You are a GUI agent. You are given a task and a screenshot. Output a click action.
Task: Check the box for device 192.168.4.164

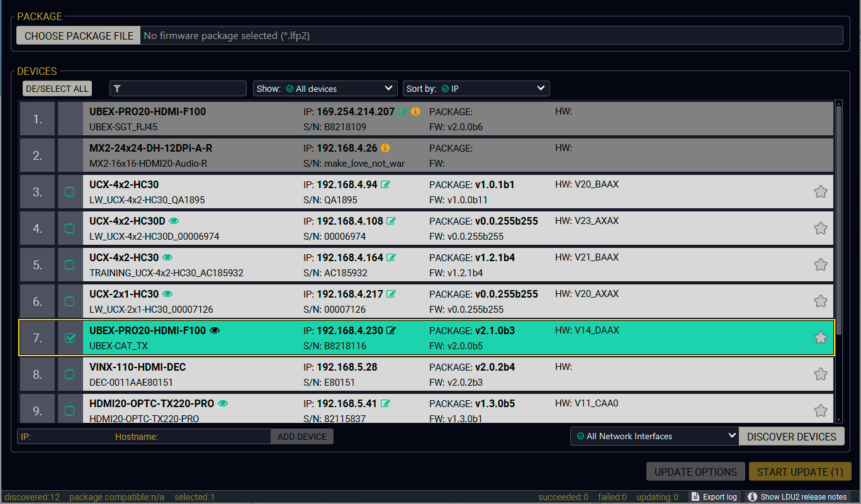(x=70, y=265)
